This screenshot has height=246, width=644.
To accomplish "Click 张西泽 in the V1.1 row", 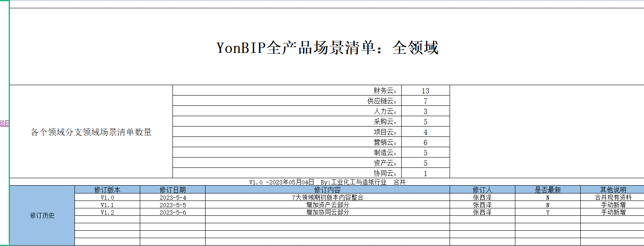I will [483, 205].
